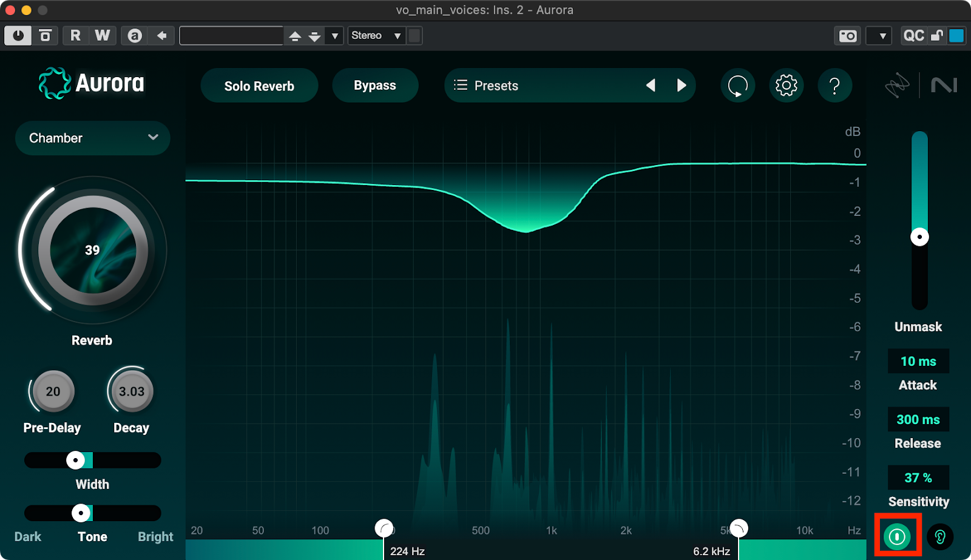971x560 pixels.
Task: Load previous preset with up arrow
Action: (295, 36)
